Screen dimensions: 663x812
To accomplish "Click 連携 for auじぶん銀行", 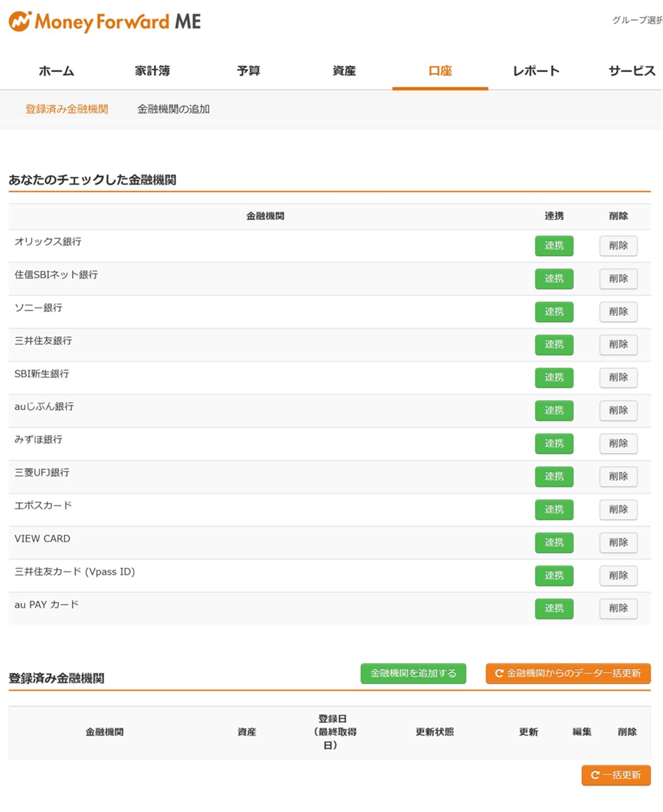I will pyautogui.click(x=554, y=410).
